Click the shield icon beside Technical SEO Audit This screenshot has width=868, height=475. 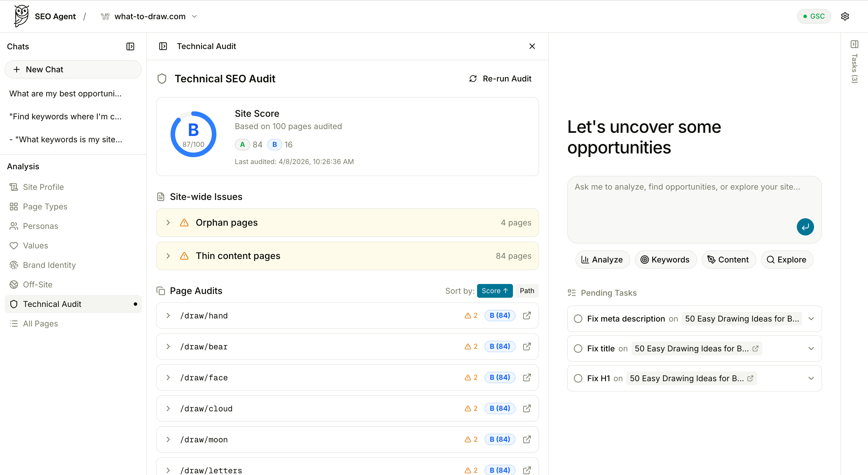tap(162, 79)
